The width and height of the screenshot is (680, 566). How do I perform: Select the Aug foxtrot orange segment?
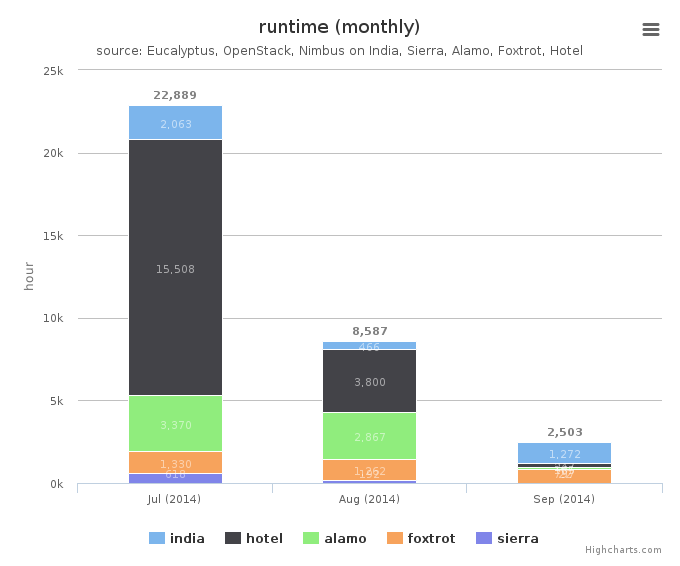click(369, 470)
